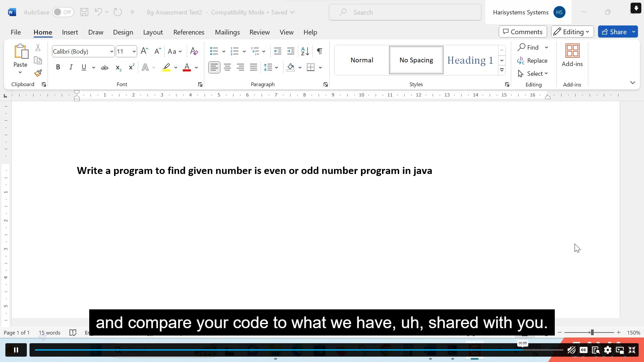
Task: Toggle paragraph mark visibility with Show/Hide ¶
Action: point(319,51)
